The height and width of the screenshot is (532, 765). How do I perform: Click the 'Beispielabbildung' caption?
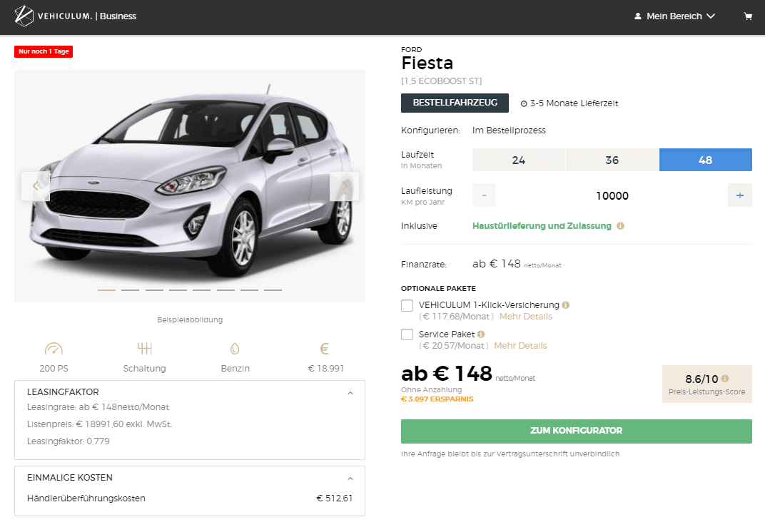pos(190,320)
